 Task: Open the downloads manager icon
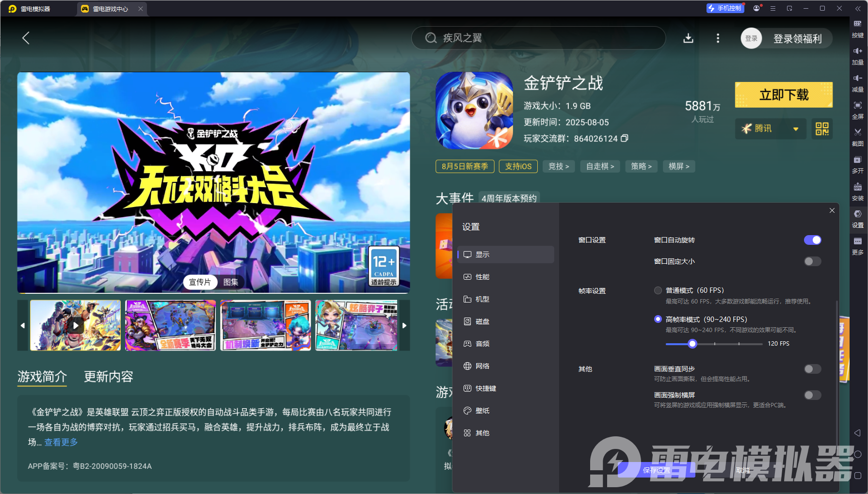tap(688, 38)
